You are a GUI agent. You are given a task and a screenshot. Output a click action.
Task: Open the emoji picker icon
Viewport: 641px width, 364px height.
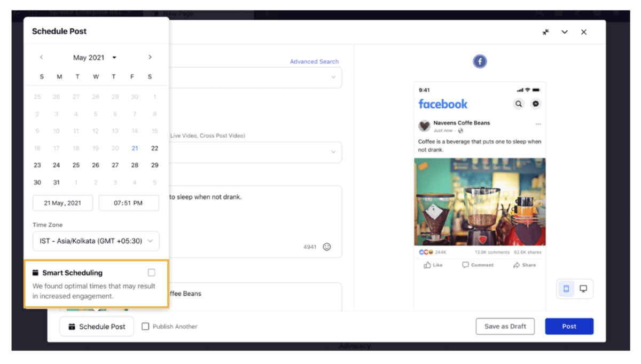tap(327, 247)
